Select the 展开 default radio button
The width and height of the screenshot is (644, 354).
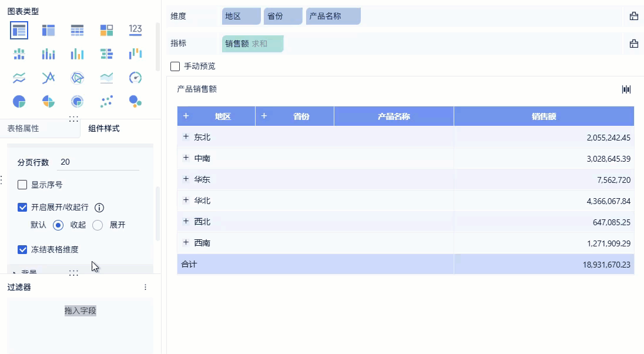[x=99, y=225]
